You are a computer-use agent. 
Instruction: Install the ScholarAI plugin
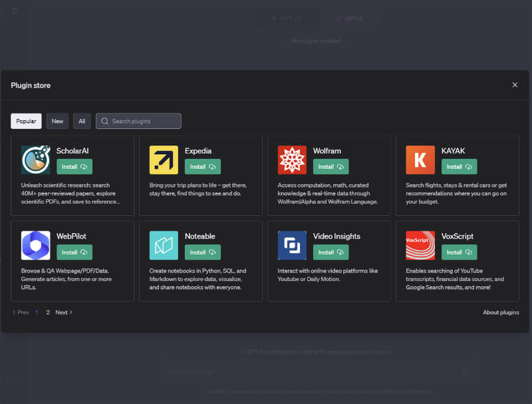[74, 167]
